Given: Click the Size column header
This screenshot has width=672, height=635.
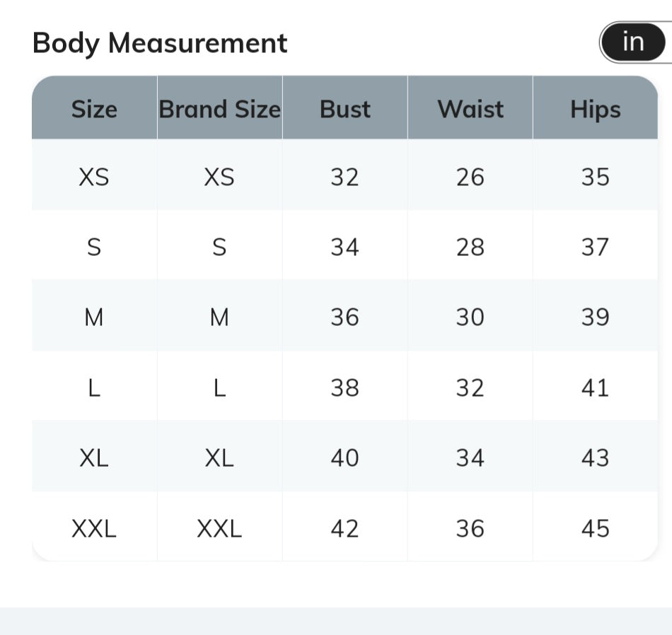Looking at the screenshot, I should tap(94, 109).
